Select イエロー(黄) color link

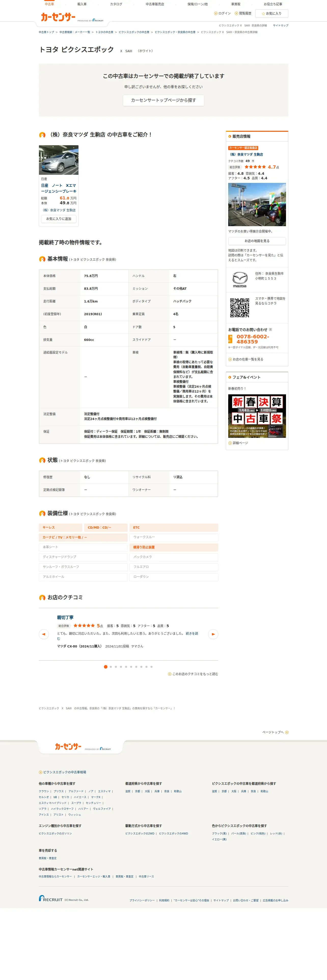[219, 839]
